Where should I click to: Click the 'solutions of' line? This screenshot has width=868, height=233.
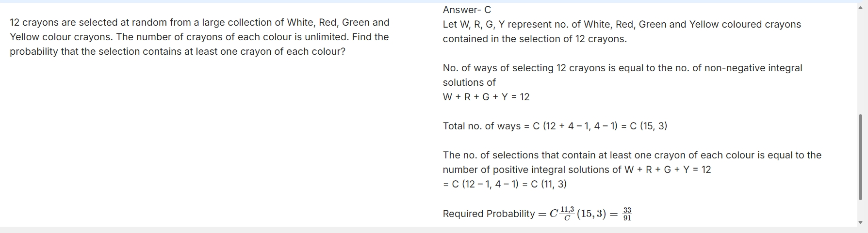pos(469,82)
